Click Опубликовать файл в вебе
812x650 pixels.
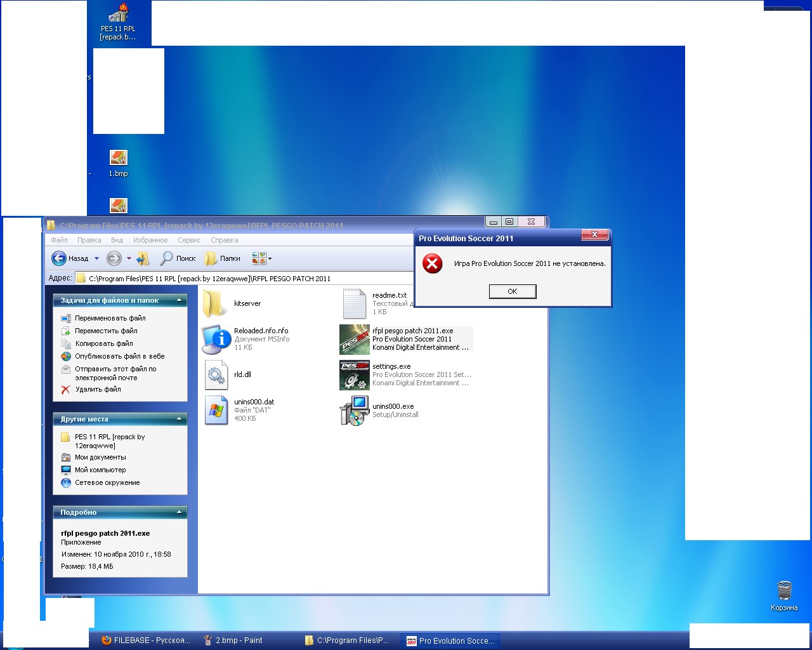click(x=120, y=356)
